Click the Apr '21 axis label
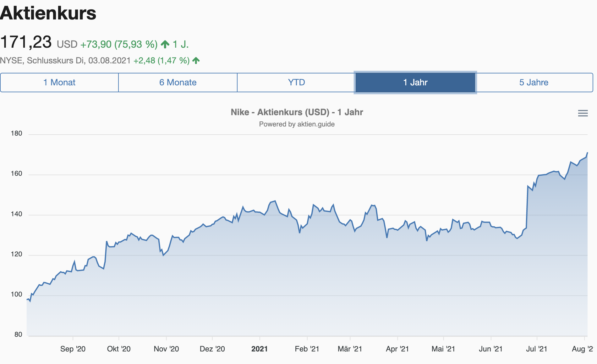 [397, 349]
